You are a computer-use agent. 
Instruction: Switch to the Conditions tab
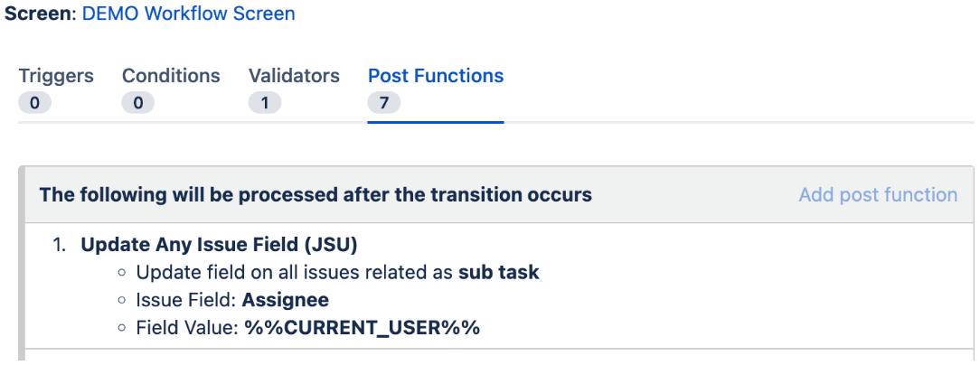click(x=171, y=76)
